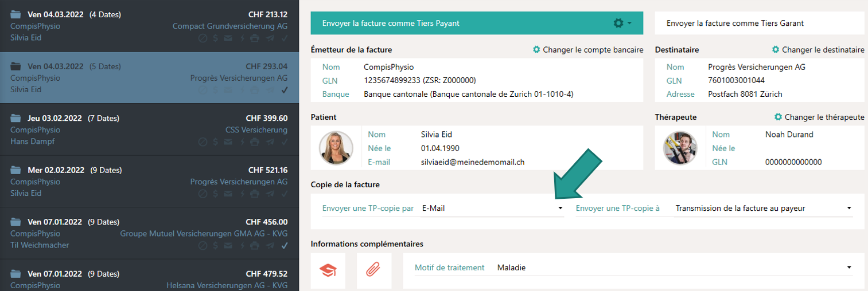This screenshot has width=868, height=291.
Task: Click Changer le thérapeute link
Action: click(x=824, y=117)
